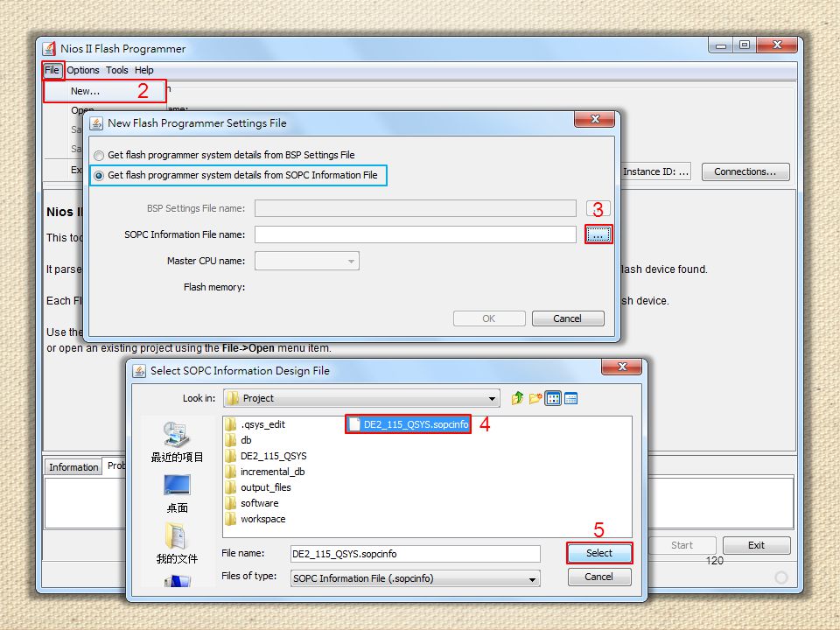This screenshot has height=630, width=840.
Task: Open the Options menu
Action: pos(82,70)
